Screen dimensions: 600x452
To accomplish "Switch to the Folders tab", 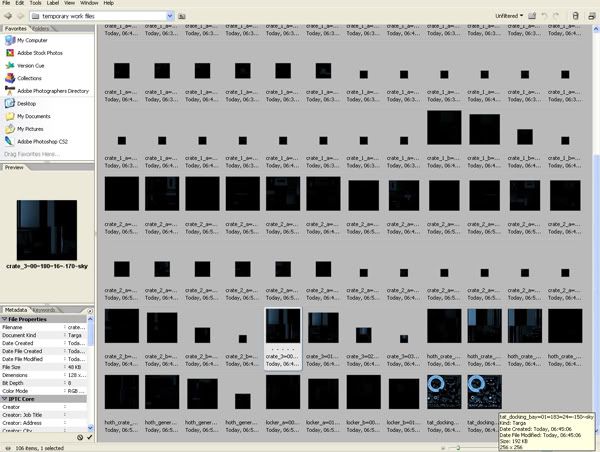I will tap(41, 29).
